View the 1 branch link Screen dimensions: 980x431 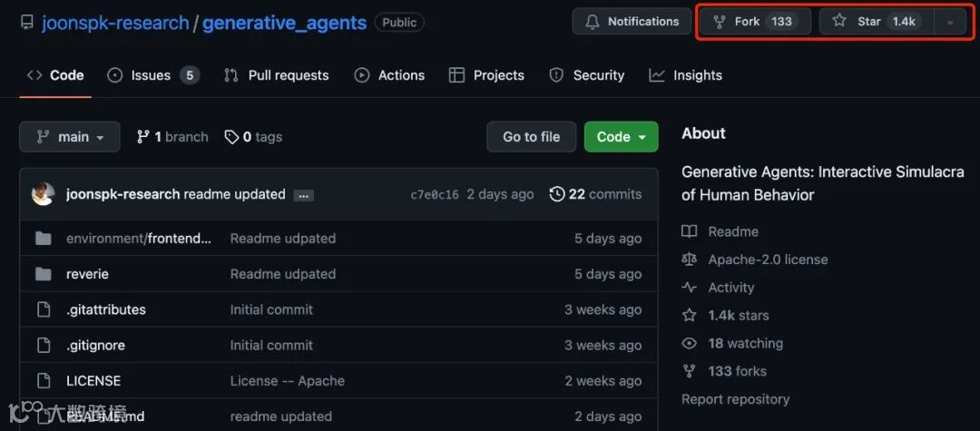171,137
